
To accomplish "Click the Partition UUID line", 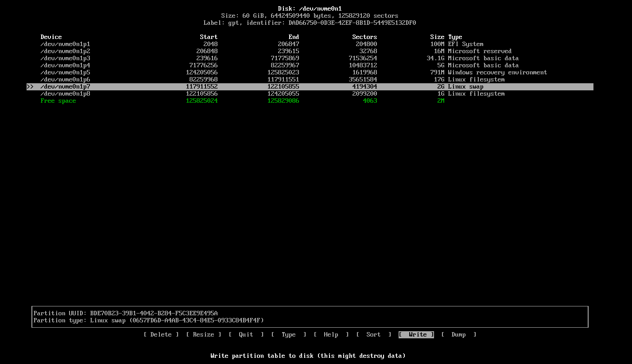I will pos(126,314).
